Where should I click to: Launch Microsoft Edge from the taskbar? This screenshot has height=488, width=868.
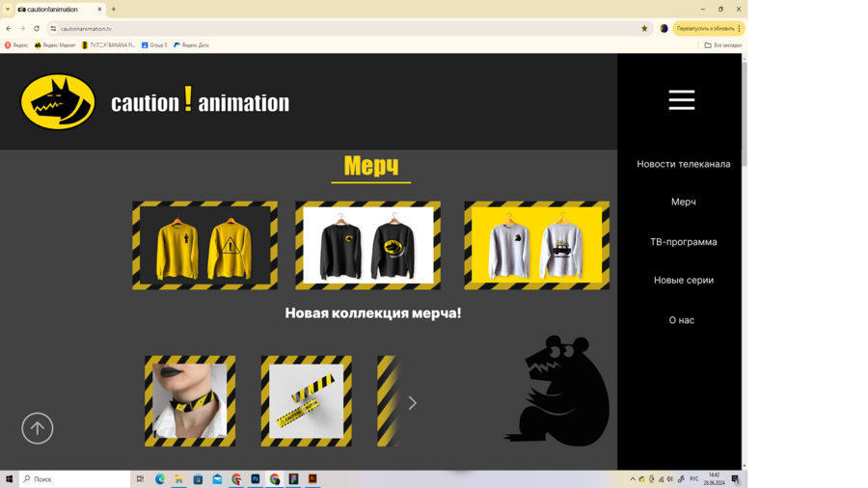(x=160, y=479)
